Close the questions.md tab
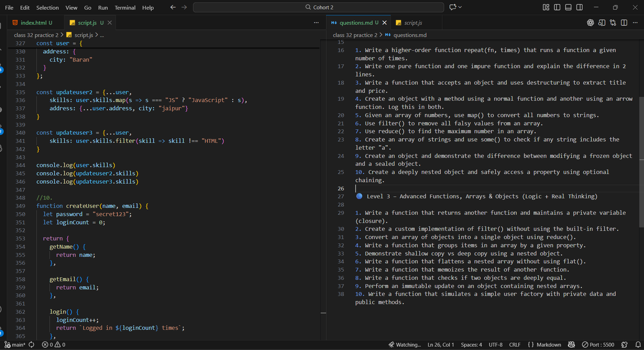This screenshot has width=644, height=350. pos(384,23)
